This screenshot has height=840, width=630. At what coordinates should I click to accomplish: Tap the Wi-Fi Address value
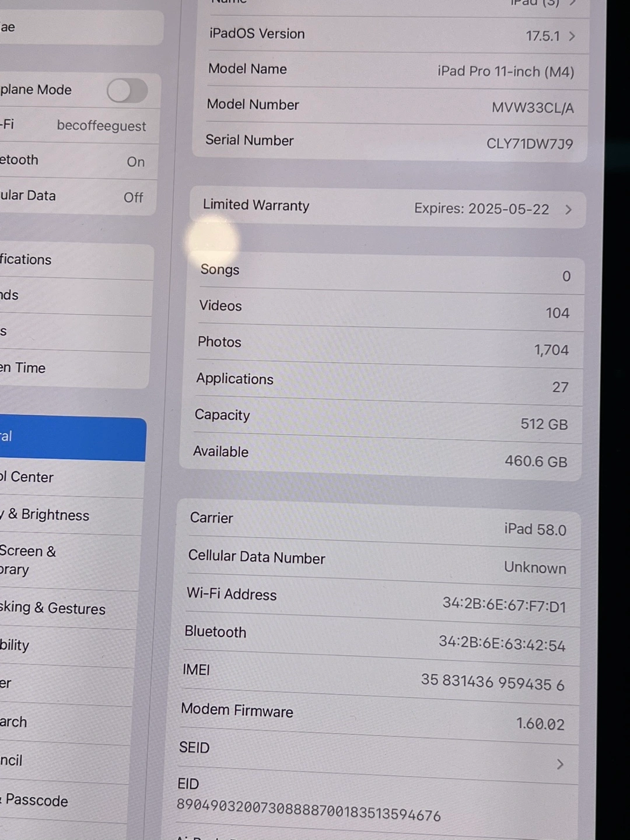[x=504, y=605]
